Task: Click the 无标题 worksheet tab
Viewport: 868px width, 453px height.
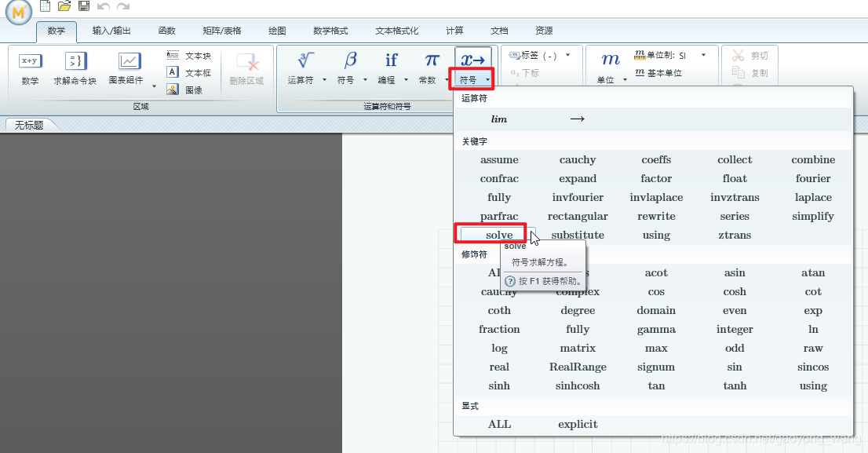Action: pyautogui.click(x=31, y=124)
